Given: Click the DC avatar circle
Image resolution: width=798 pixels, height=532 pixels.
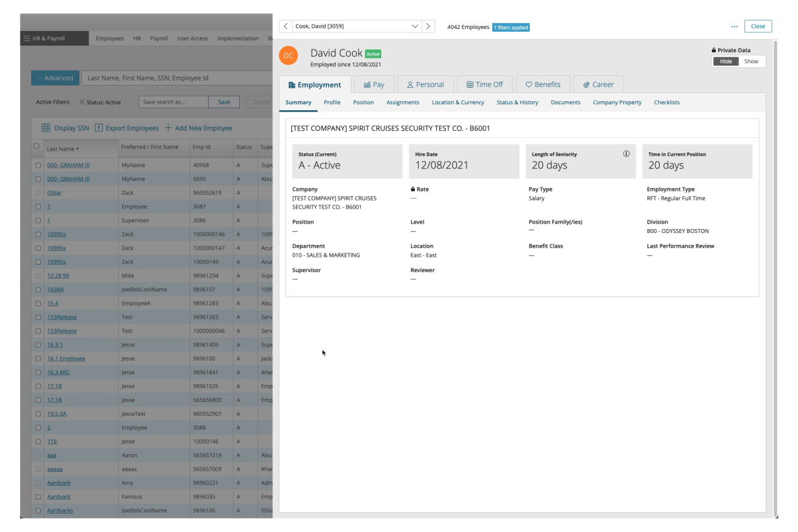Looking at the screenshot, I should [x=288, y=55].
